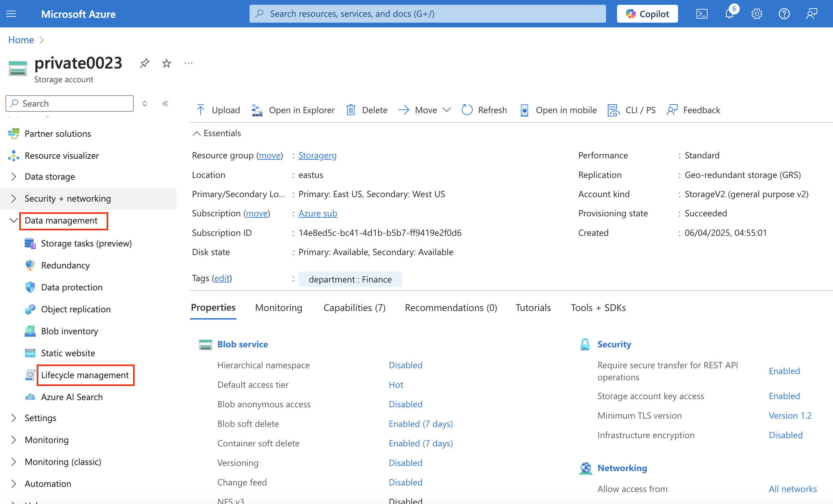Screen dimensions: 833x504
Task: Open notifications bell icon
Action: coord(729,14)
